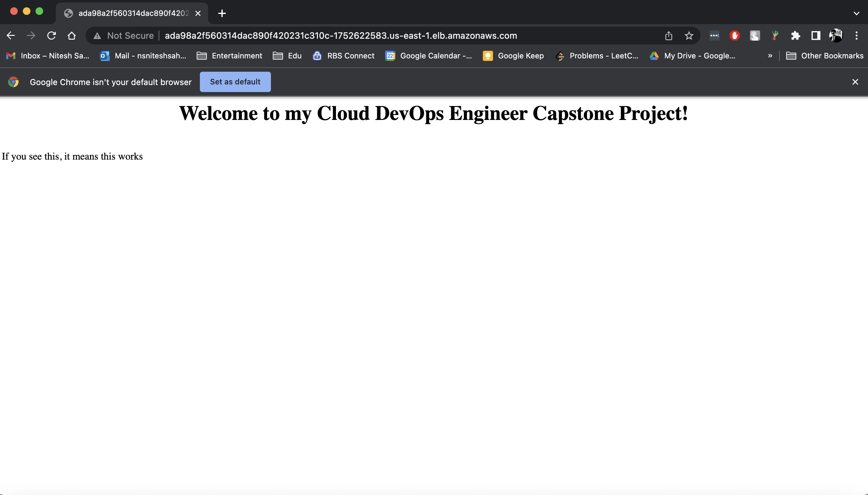Open Other Bookmarks folder
This screenshot has width=868, height=495.
[x=825, y=56]
